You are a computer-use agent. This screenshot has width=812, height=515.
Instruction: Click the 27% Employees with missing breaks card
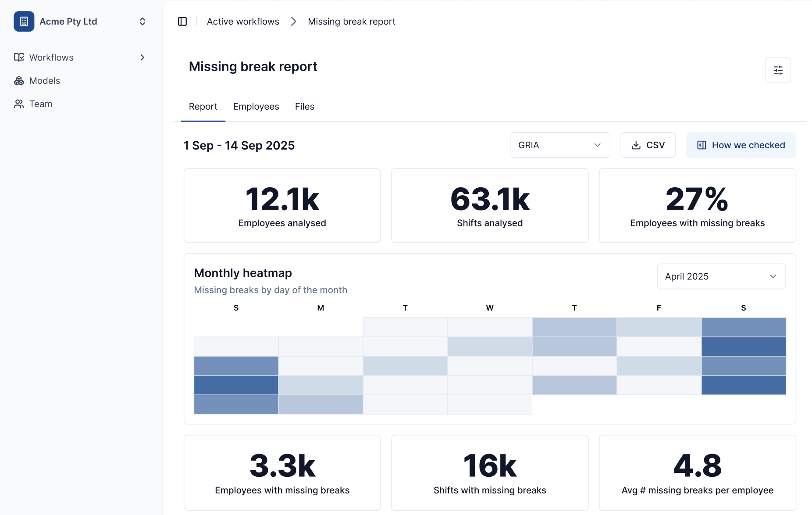tap(697, 205)
